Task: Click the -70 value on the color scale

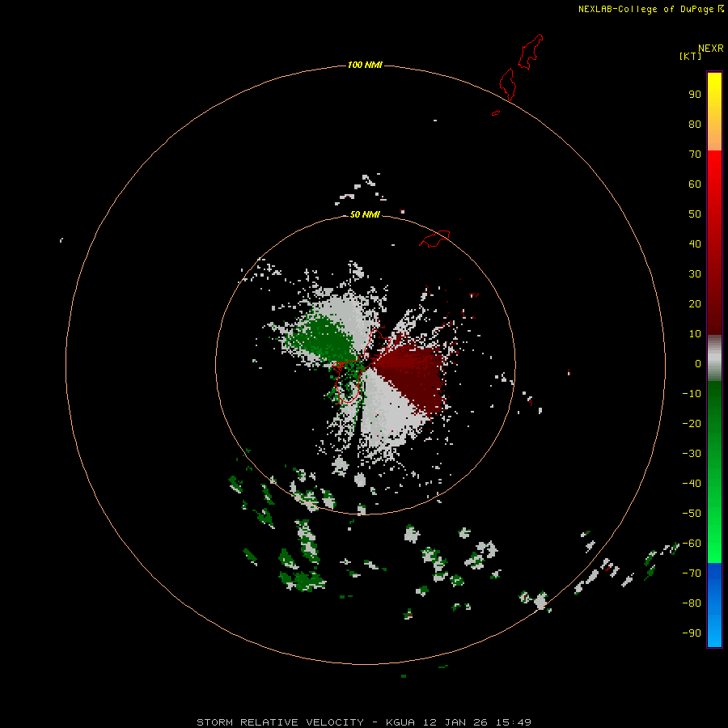Action: pos(692,573)
